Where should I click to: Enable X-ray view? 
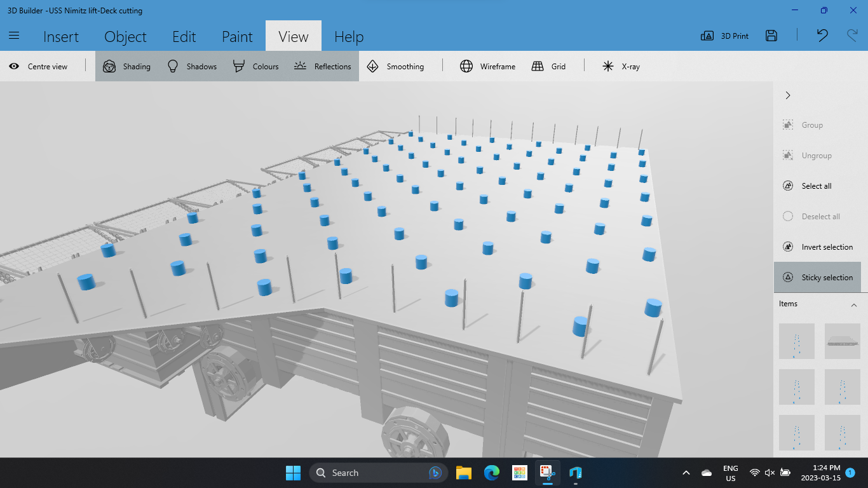click(621, 66)
